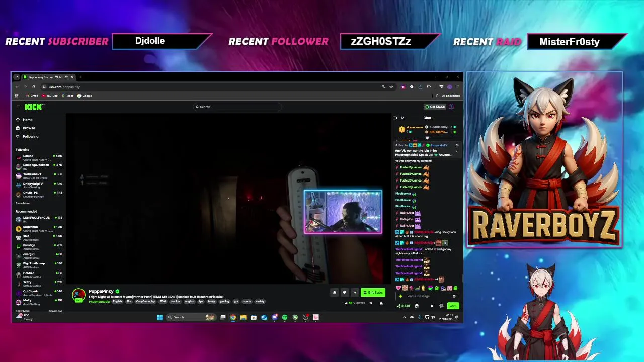Open the BigxThaGrump recommended channel
This screenshot has height=362, width=644.
pos(39,264)
